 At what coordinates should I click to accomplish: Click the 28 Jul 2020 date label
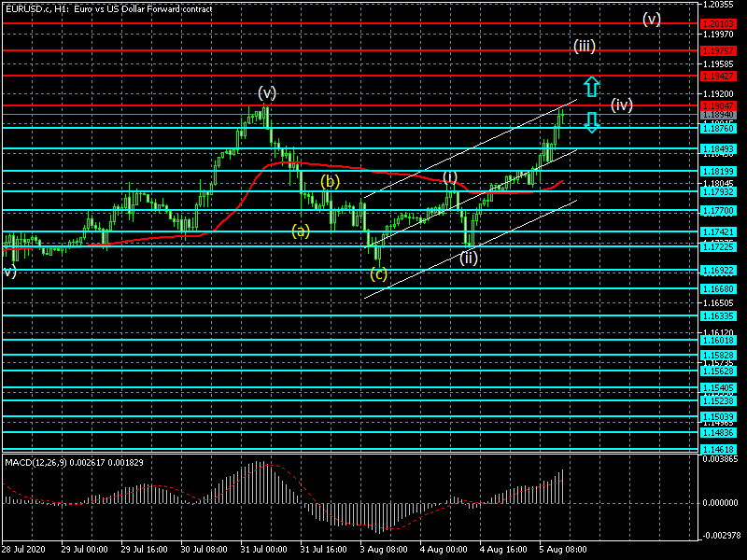tap(24, 549)
